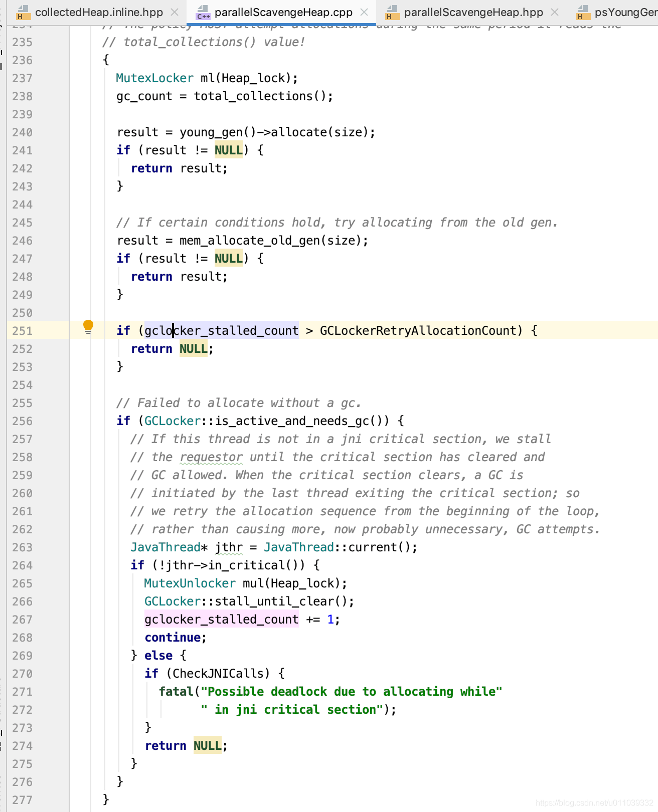The height and width of the screenshot is (812, 658).
Task: Click pink gclocker_stalled_count on line 267
Action: pos(222,620)
